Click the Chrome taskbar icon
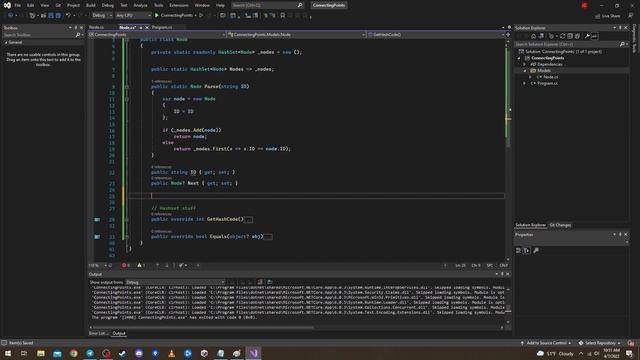Viewport: 640px width, 360px height. pos(73,353)
